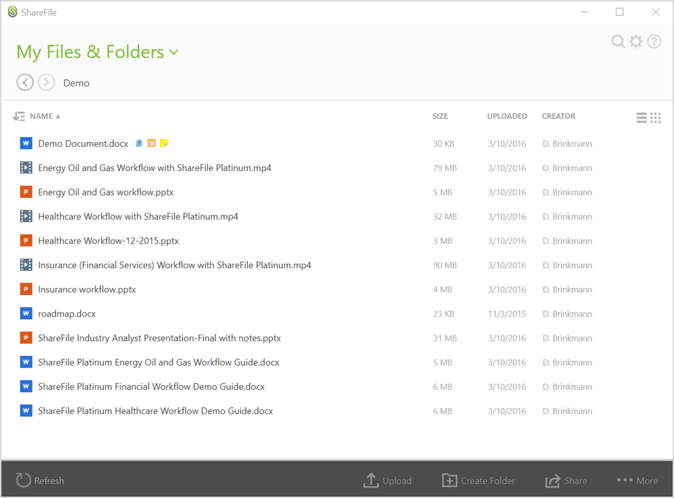Click the help question mark icon

(654, 42)
